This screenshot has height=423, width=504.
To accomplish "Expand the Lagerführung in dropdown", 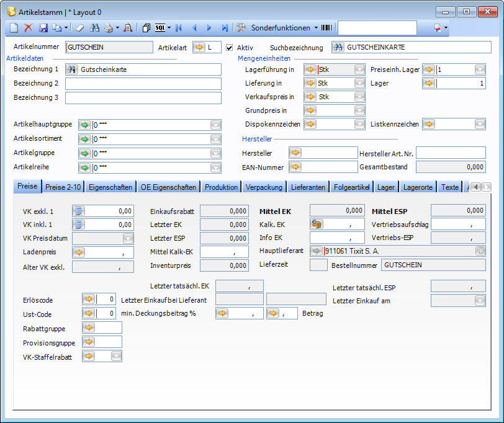I will 359,69.
